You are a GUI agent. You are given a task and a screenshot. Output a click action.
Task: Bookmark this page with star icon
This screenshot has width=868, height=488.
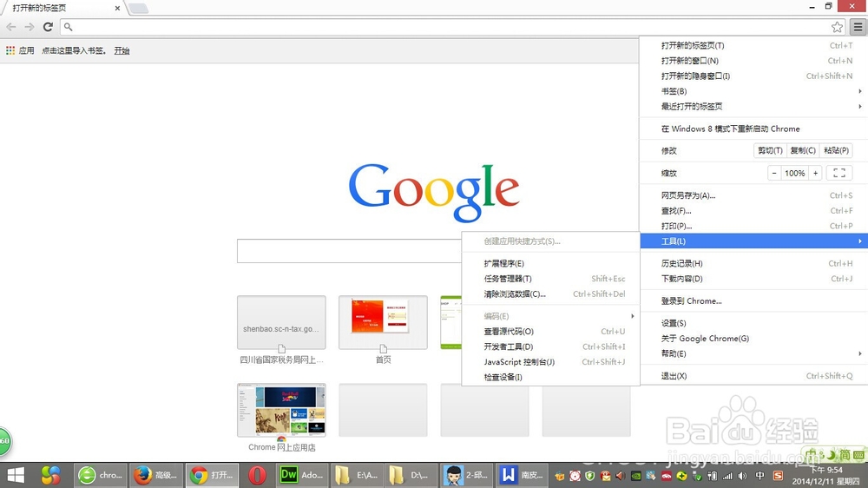837,27
